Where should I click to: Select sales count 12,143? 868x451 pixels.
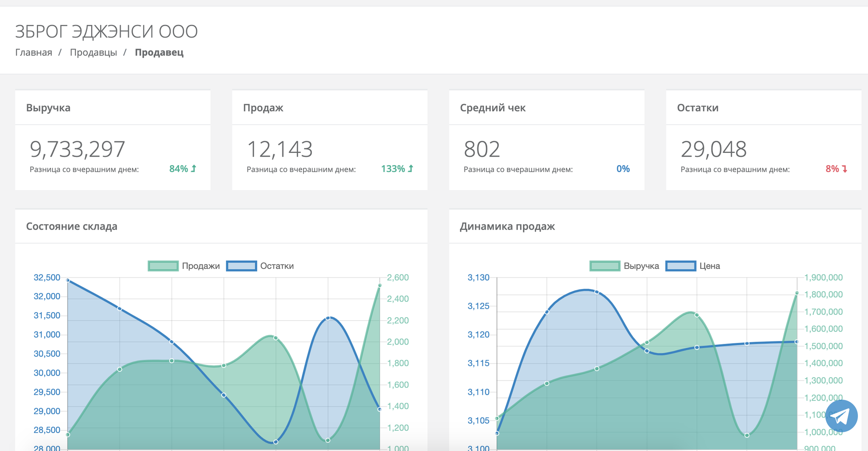click(x=280, y=149)
